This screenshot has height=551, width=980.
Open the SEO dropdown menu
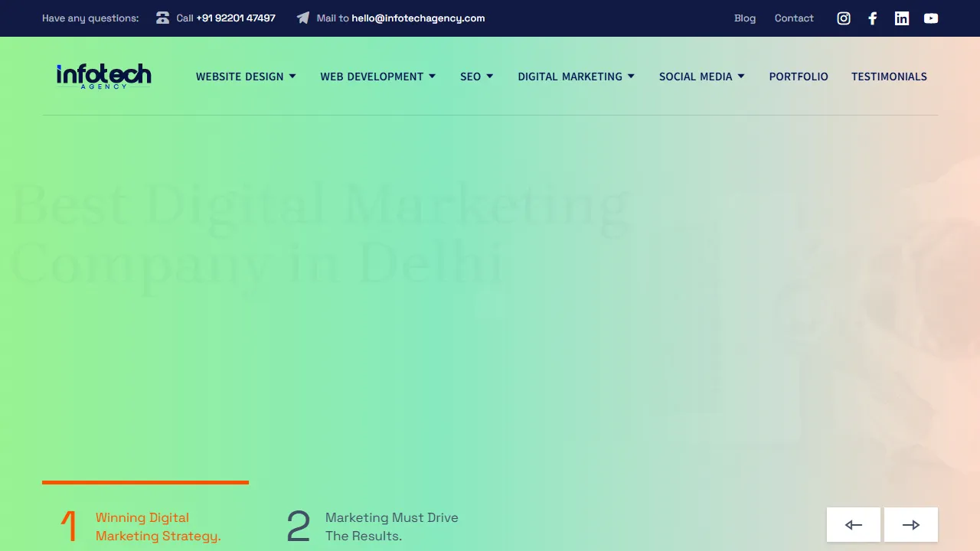[476, 77]
